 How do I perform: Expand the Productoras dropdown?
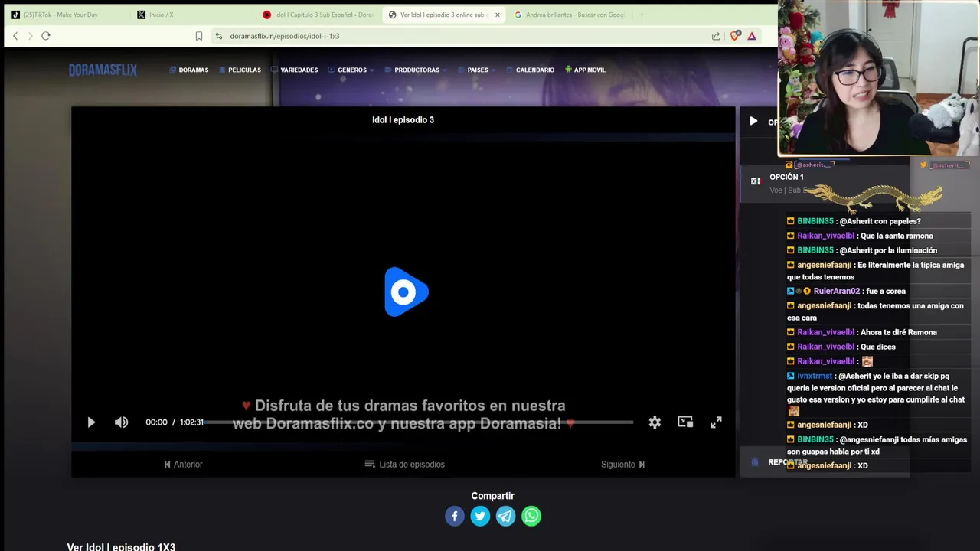(417, 70)
